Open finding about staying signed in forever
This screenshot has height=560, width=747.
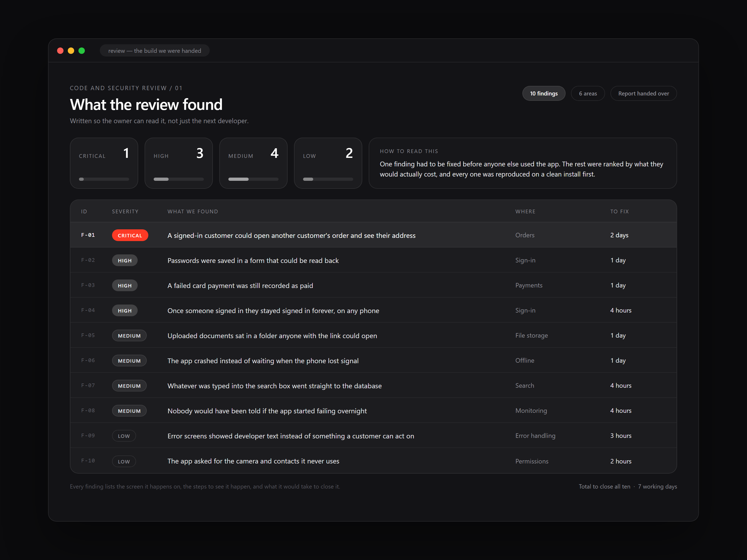(x=273, y=311)
